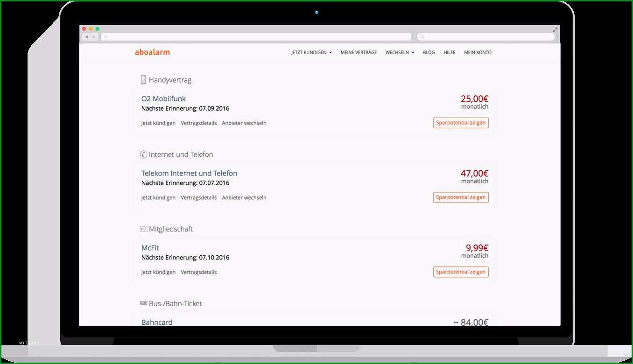
Task: Click the Internet und Telefon icon
Action: point(143,154)
